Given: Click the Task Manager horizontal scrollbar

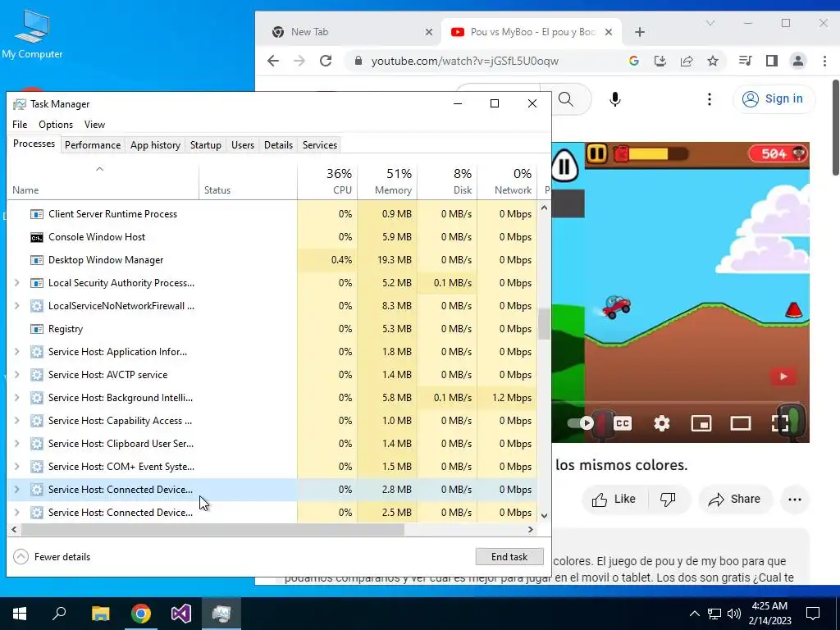Looking at the screenshot, I should pos(212,530).
